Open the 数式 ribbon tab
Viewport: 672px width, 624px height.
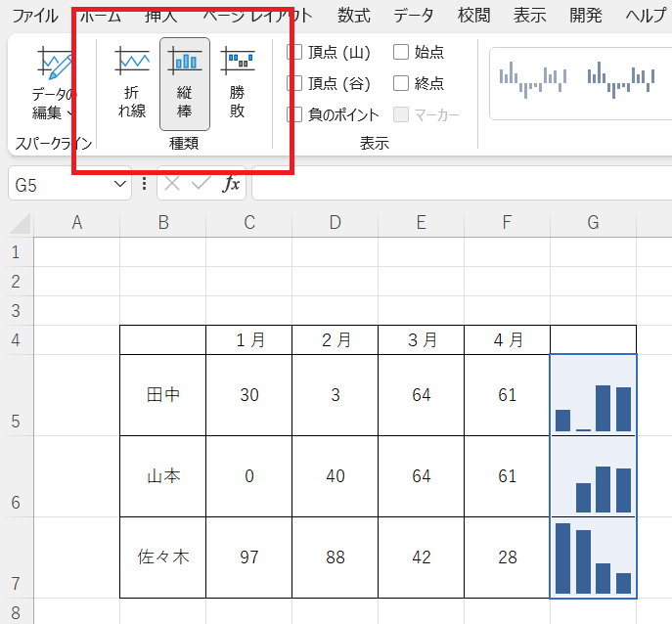(353, 16)
